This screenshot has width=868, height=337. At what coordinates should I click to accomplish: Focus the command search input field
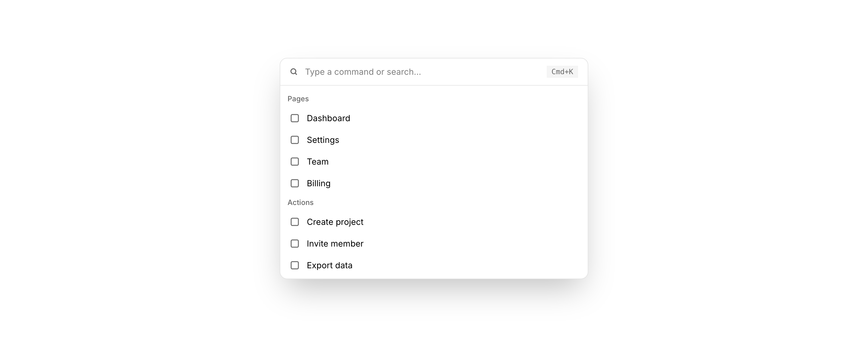(x=421, y=72)
